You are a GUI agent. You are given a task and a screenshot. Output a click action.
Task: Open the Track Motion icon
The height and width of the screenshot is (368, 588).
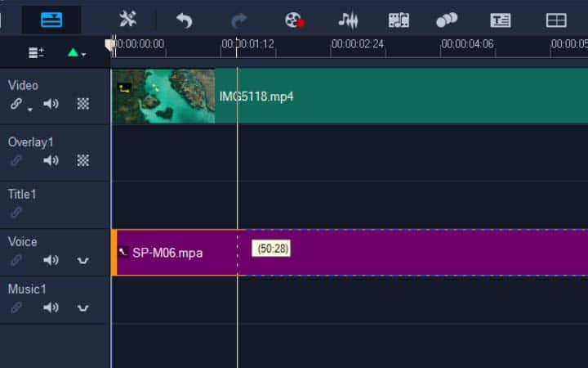[447, 20]
